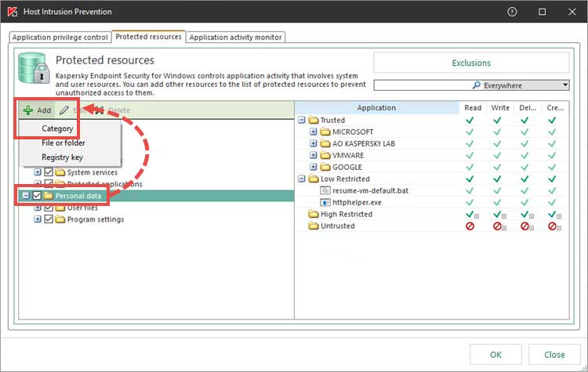Expand the AO KASPERSKY LAB node
Screen dimensions: 588x372
tap(314, 143)
